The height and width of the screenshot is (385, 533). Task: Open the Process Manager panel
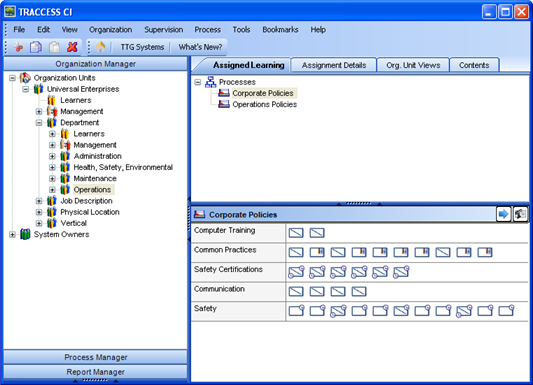(x=96, y=357)
